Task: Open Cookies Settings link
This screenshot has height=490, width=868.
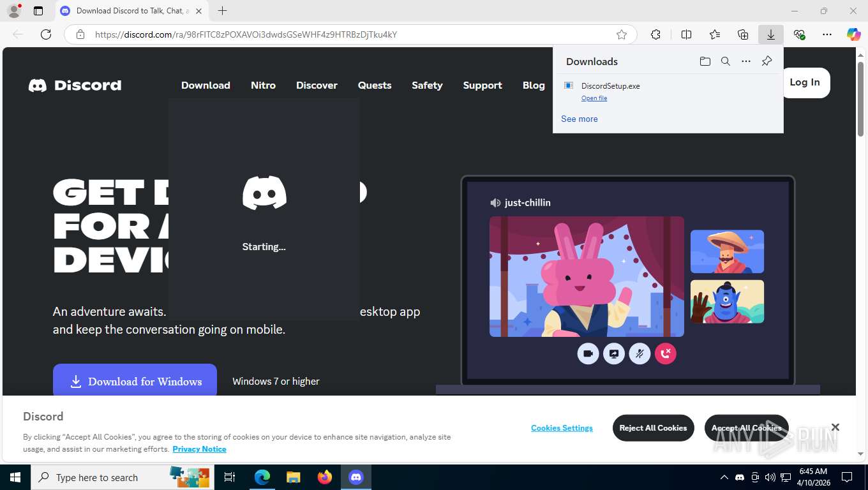Action: click(x=562, y=428)
